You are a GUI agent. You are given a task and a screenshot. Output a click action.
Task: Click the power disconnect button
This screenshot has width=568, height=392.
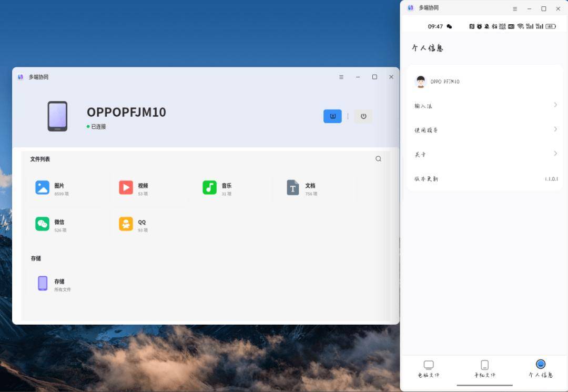point(363,116)
